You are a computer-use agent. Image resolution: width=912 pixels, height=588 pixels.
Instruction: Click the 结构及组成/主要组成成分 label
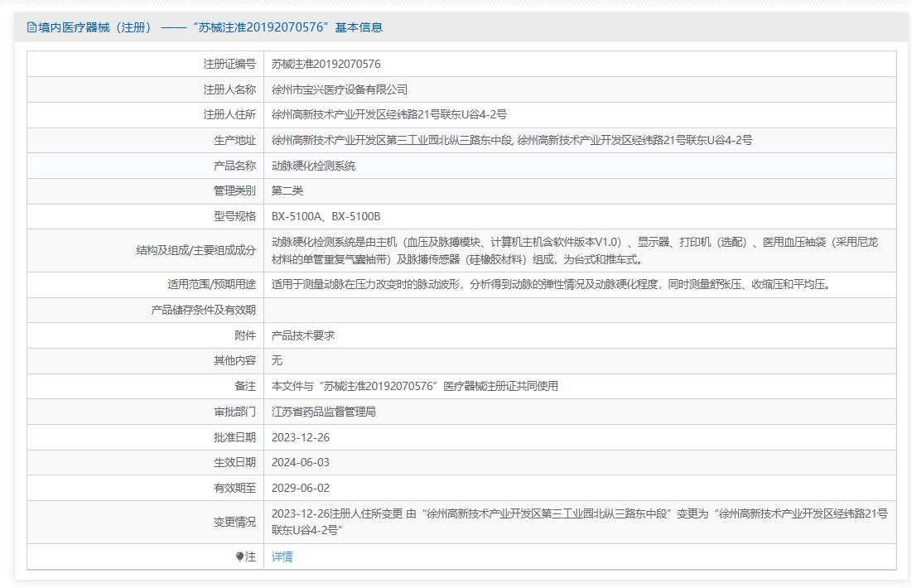(x=196, y=251)
